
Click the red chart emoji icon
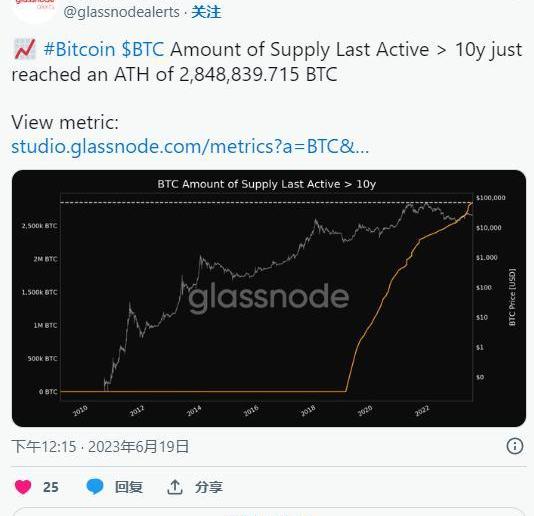coord(25,49)
